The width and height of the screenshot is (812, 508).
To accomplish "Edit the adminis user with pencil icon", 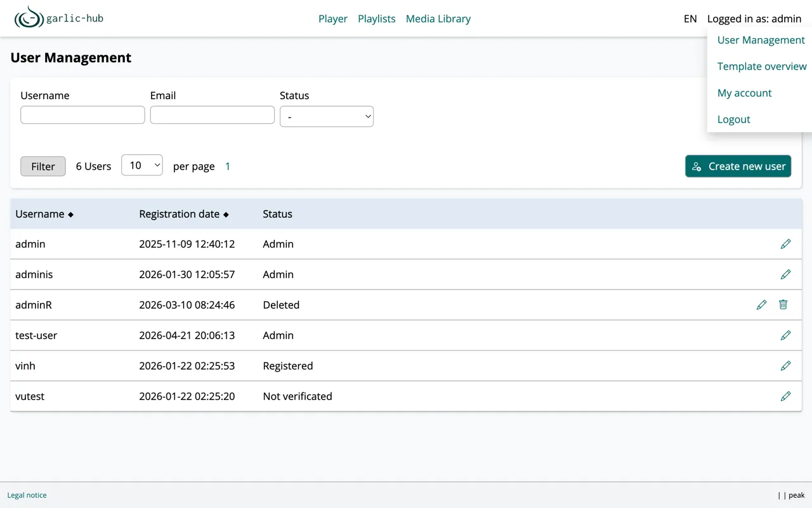I will pyautogui.click(x=785, y=274).
